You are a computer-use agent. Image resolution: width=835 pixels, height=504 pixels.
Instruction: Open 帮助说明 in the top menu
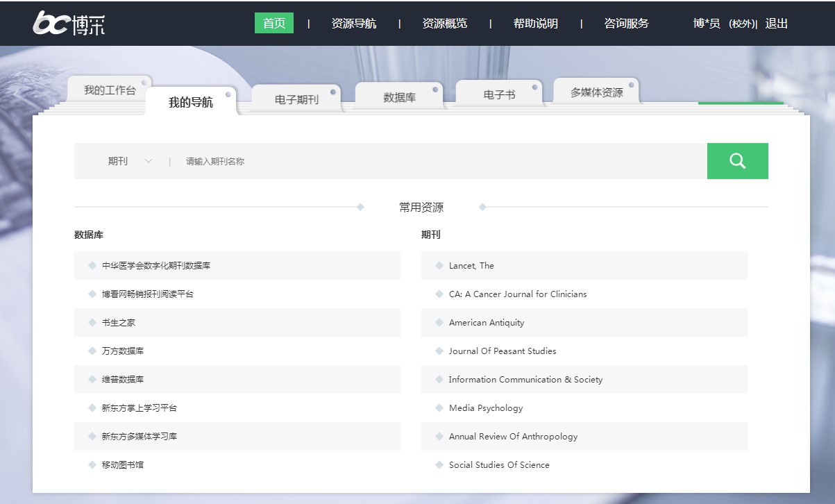[x=535, y=24]
